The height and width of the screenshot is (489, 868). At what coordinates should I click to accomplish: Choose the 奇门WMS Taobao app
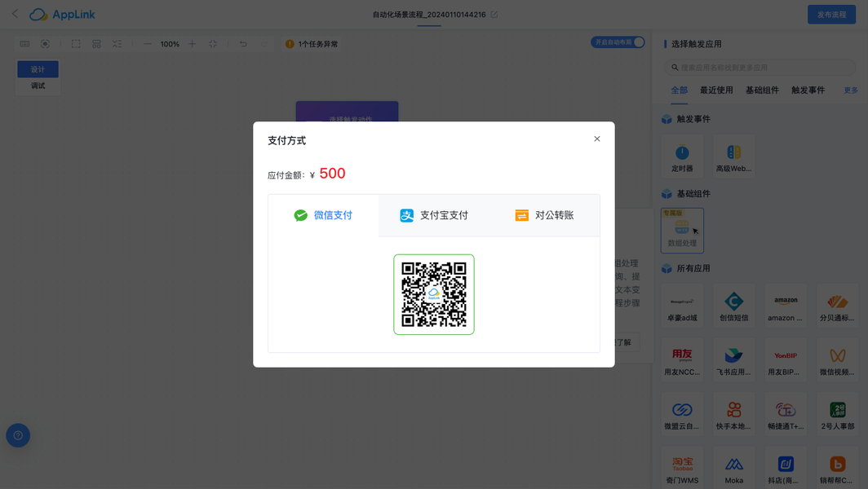[682, 468]
